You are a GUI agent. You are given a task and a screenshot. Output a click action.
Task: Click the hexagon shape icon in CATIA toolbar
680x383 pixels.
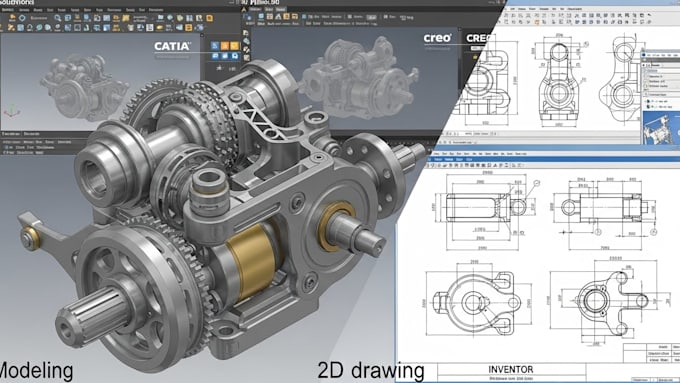click(x=22, y=18)
